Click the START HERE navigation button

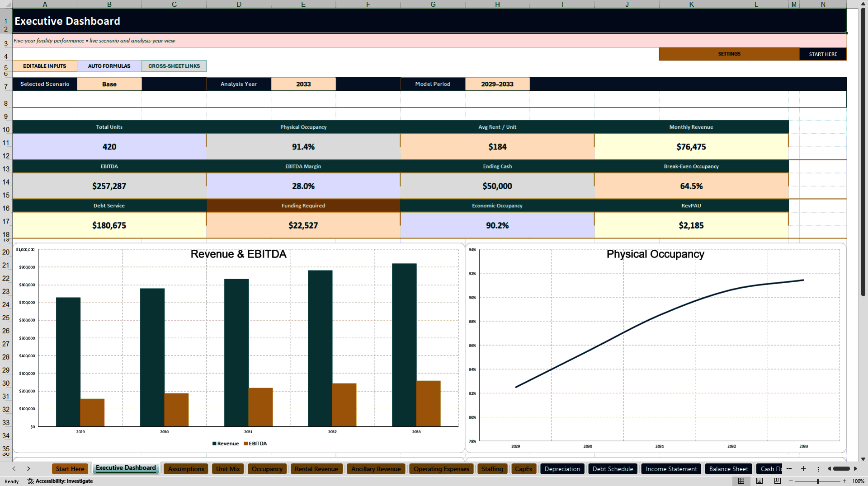tap(823, 54)
